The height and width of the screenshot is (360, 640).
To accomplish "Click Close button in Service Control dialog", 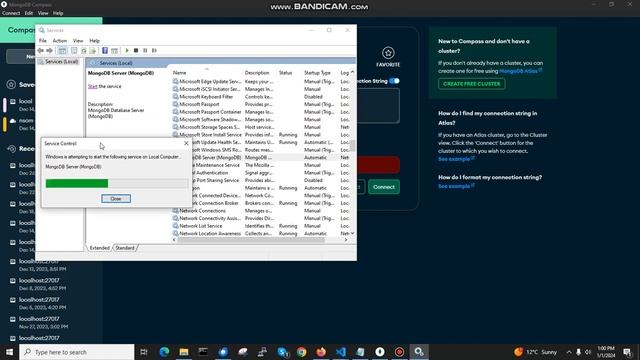I will (116, 199).
